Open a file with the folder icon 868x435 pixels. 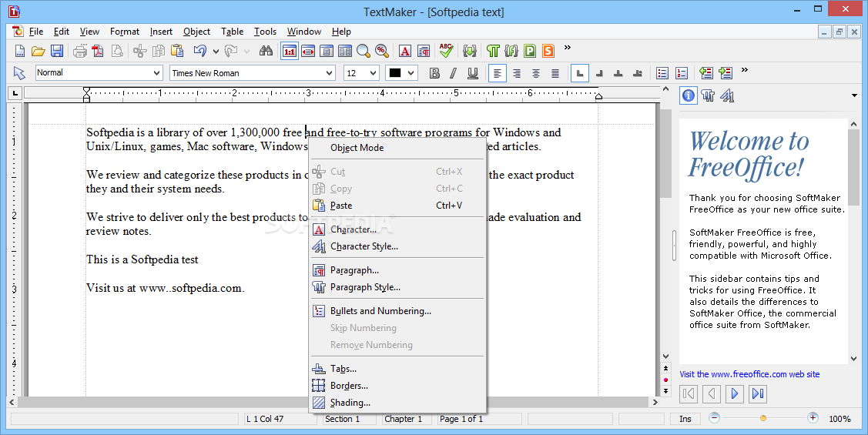coord(39,52)
